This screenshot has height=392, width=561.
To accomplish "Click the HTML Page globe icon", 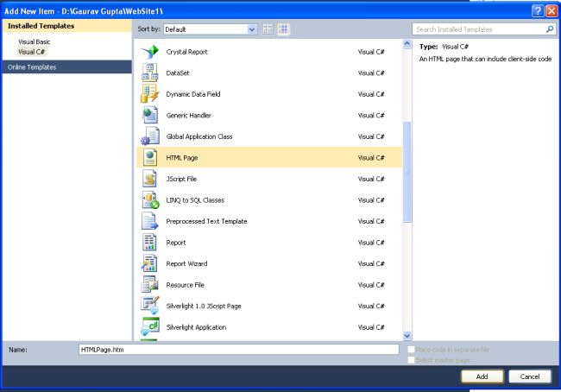I will click(150, 157).
